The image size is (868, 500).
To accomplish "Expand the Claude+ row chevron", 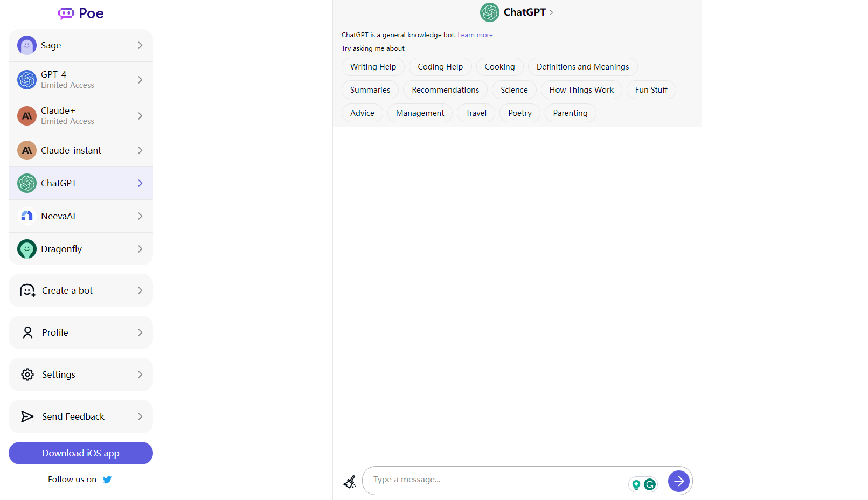I will coord(140,116).
